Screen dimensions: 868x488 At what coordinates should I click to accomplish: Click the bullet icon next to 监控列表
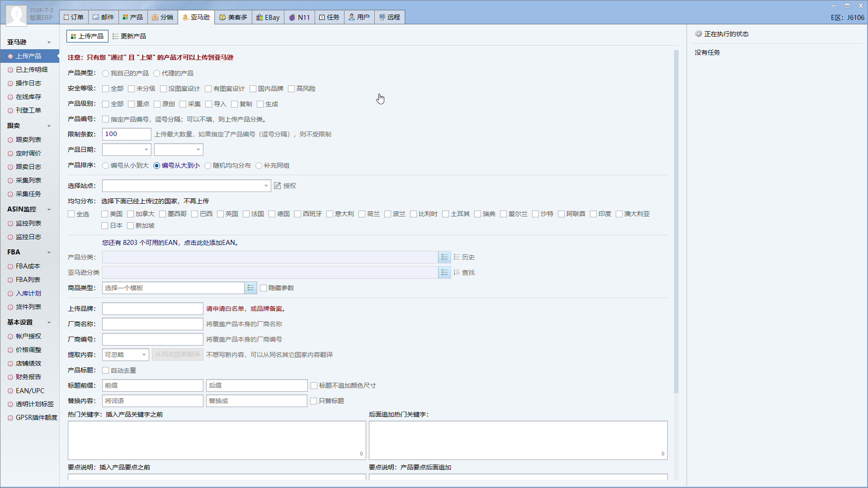(x=10, y=224)
